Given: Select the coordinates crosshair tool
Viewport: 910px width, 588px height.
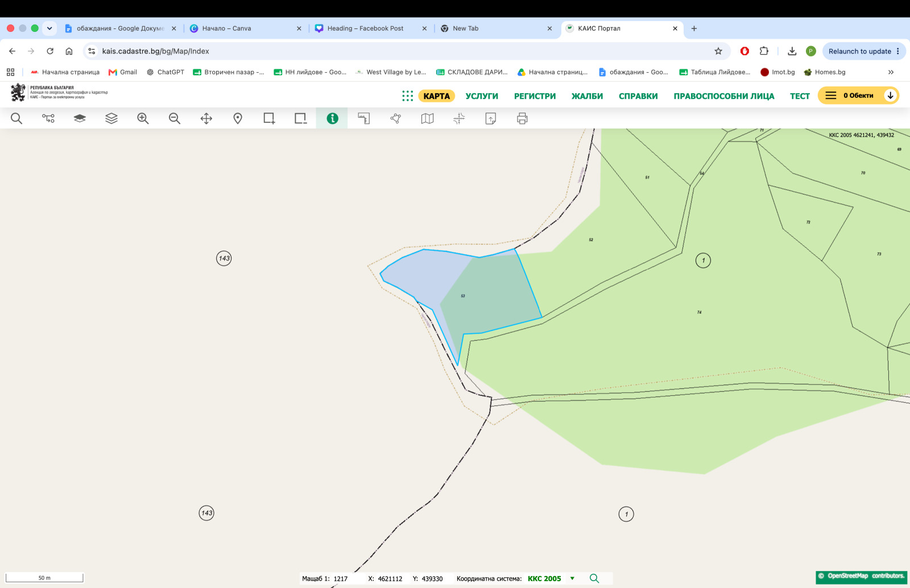Looking at the screenshot, I should pyautogui.click(x=459, y=118).
